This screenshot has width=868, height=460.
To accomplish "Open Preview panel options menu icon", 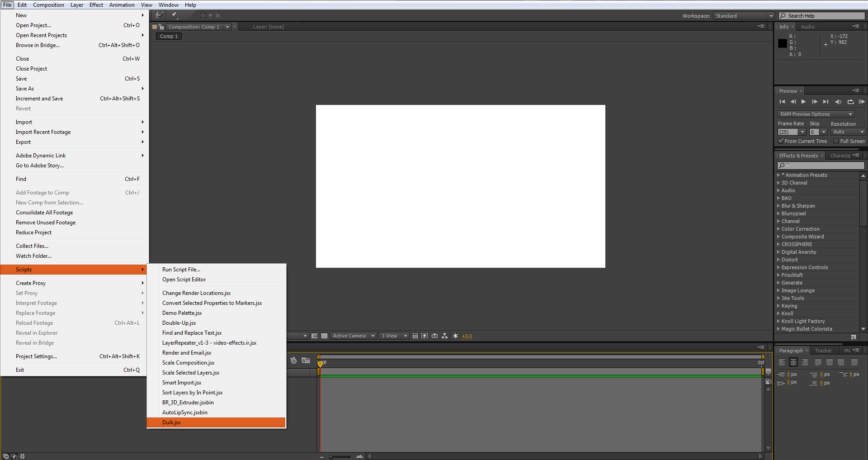I will tap(856, 90).
